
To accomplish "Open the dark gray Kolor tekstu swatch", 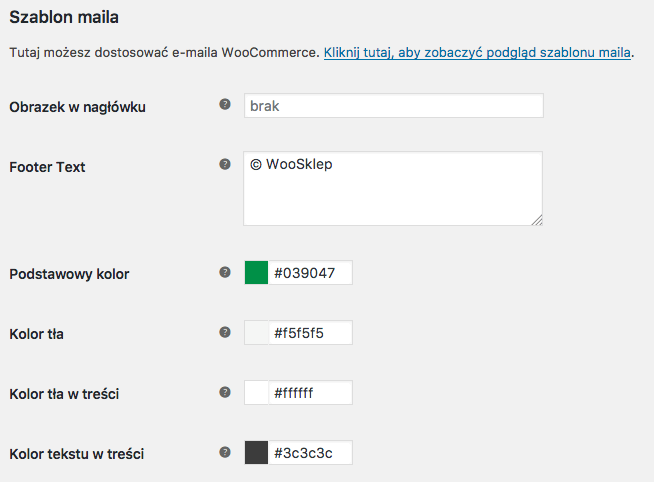I will (256, 453).
